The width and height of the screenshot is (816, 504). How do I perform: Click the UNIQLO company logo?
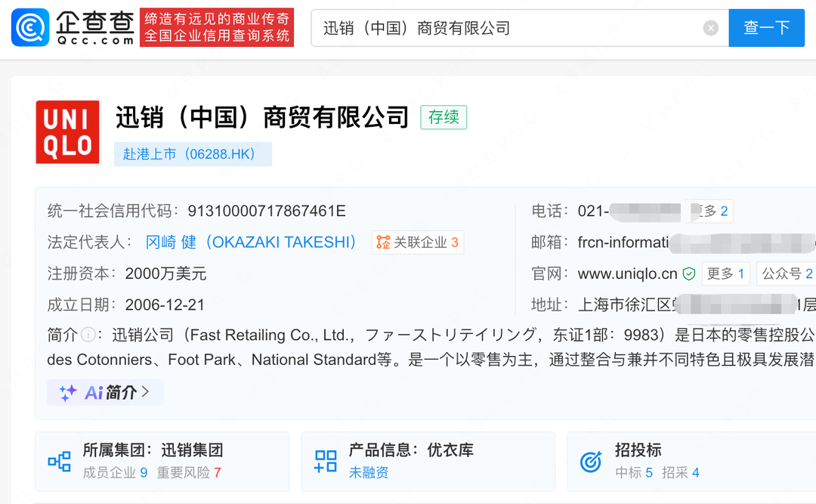68,132
